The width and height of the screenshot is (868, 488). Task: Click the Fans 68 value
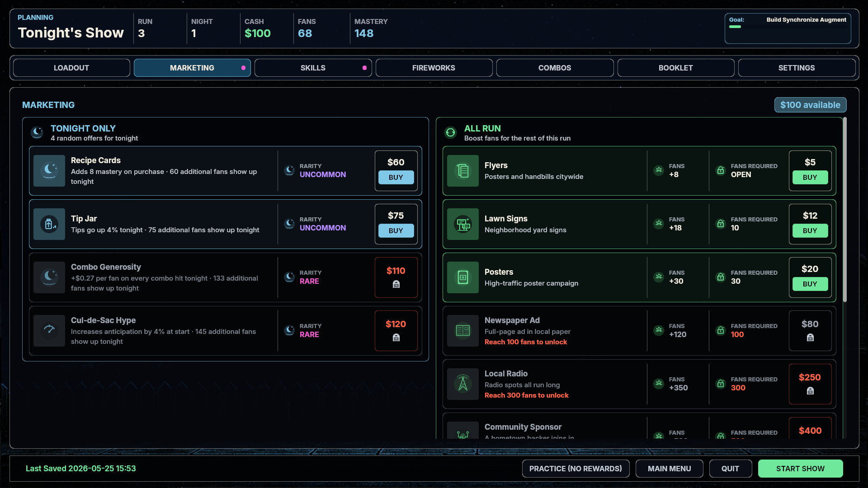[305, 33]
